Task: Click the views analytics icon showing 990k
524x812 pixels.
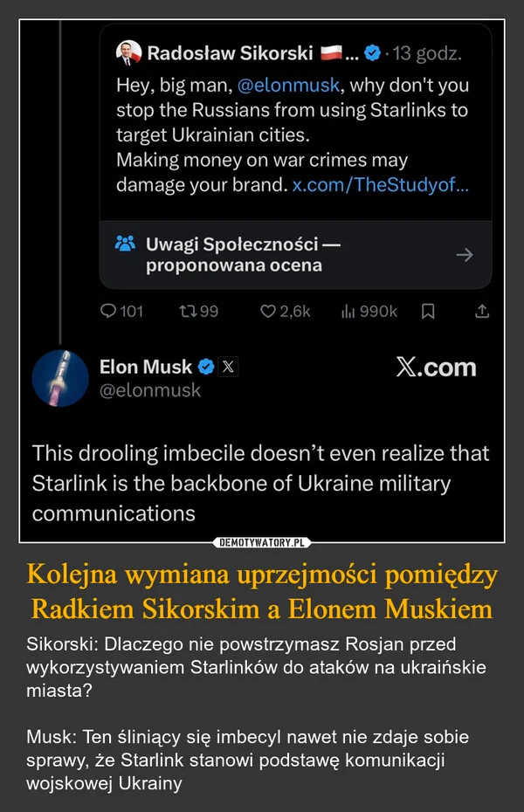Action: click(x=348, y=310)
